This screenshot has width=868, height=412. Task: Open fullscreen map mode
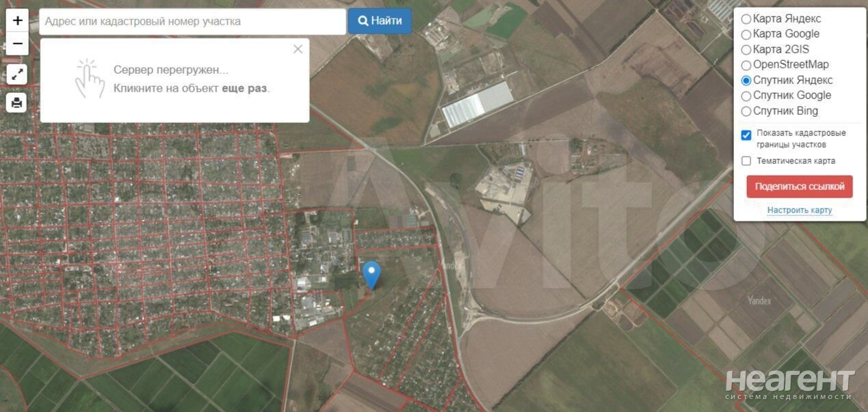pos(17,74)
